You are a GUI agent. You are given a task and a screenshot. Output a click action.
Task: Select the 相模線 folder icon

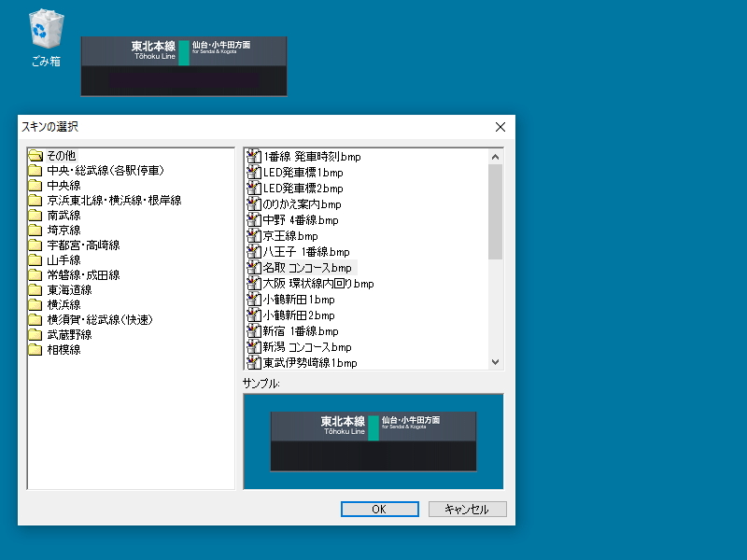[35, 349]
